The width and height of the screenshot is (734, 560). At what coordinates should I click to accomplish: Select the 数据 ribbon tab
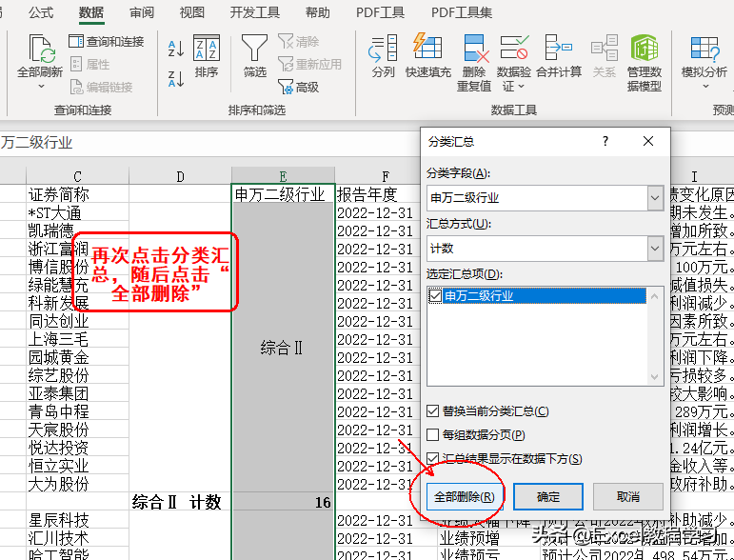(91, 12)
